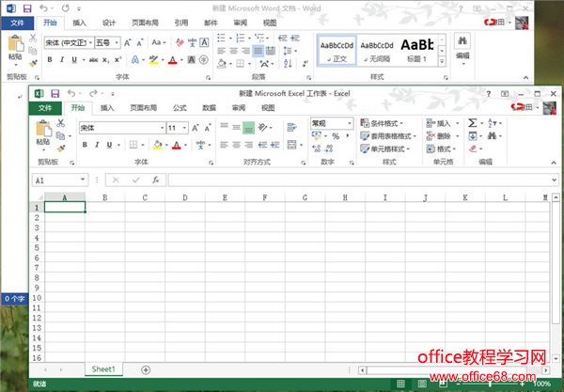Click the Increase Font Size icon in Excel
Screen dimensions: 564x392
[196, 128]
